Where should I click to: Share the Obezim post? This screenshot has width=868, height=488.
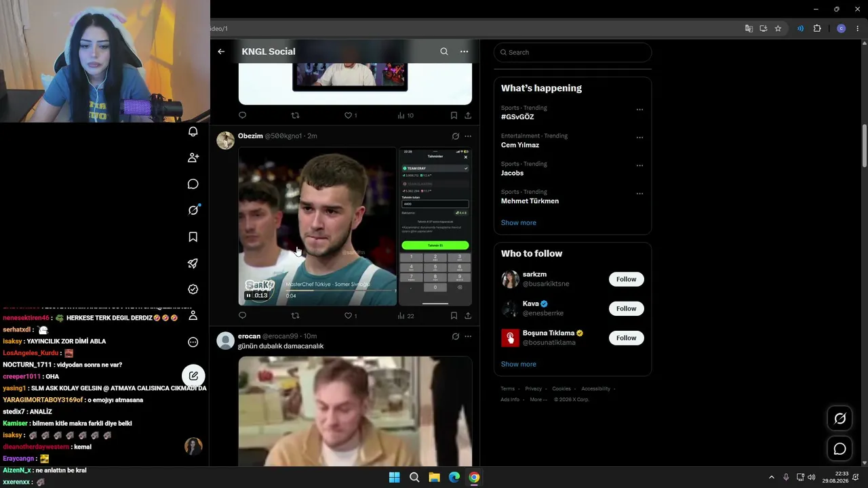[468, 315]
